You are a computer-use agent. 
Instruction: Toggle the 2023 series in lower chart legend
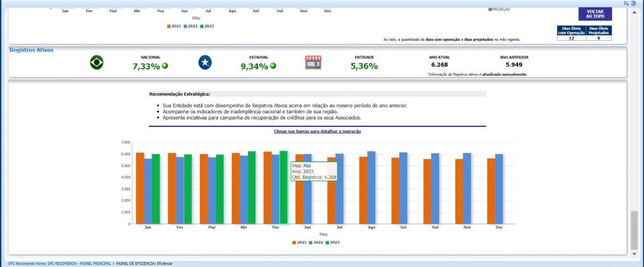[x=333, y=242]
